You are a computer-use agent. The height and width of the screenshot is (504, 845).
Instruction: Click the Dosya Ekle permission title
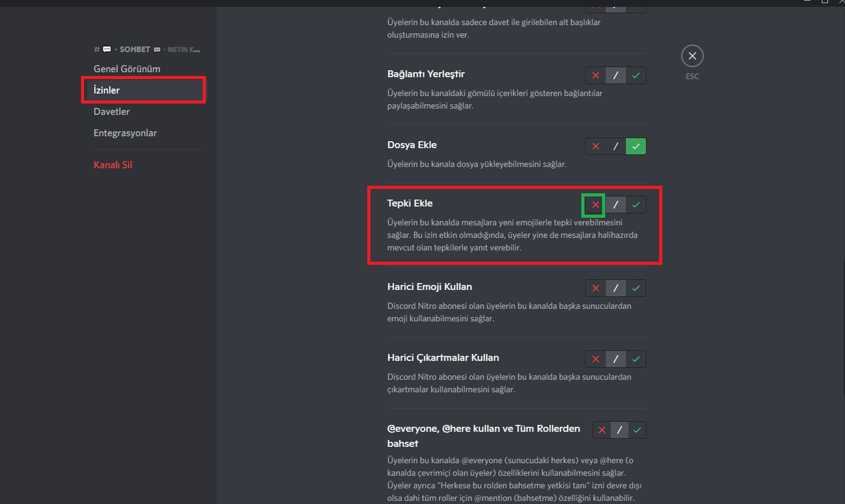click(412, 145)
